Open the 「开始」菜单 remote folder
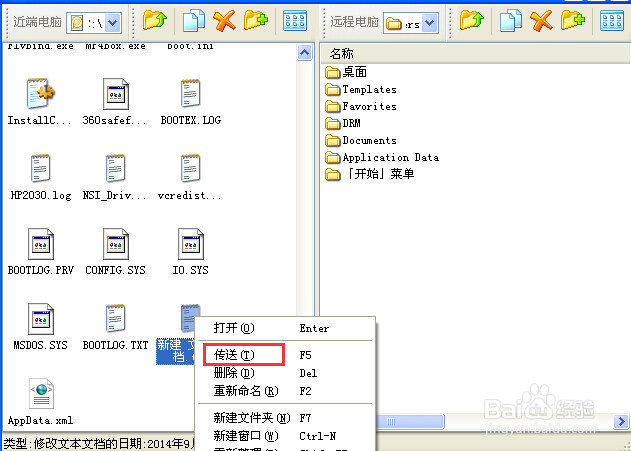The width and height of the screenshot is (631, 451). coord(369,174)
